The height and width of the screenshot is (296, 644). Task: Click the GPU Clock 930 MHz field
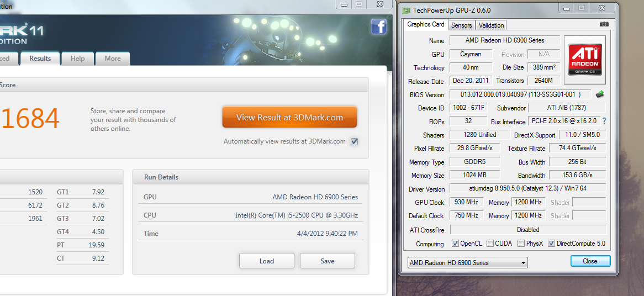point(467,202)
